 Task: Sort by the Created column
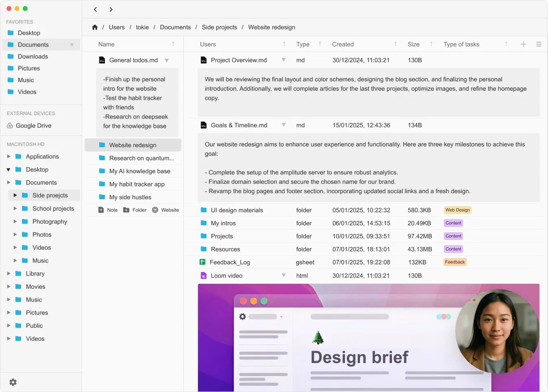395,44
